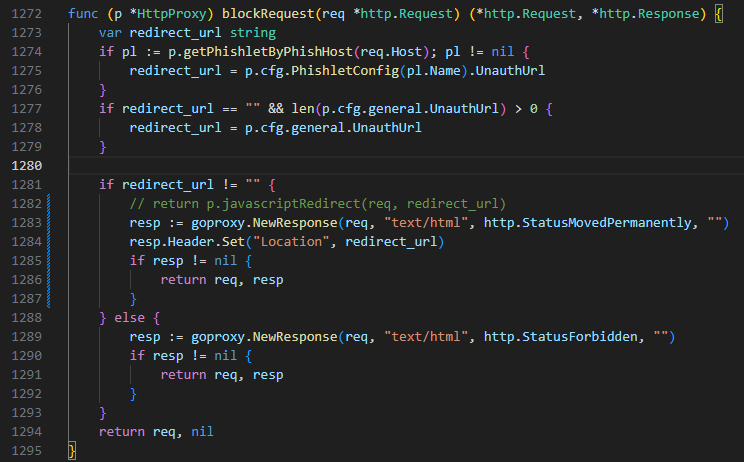Click PhishletConfig on line 1275
744x462 pixels.
tap(345, 71)
